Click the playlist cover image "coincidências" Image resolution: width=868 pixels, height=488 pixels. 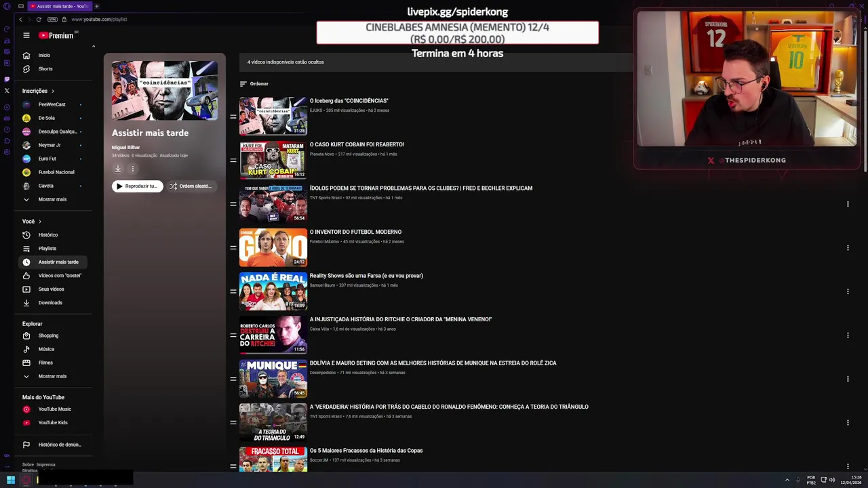165,91
